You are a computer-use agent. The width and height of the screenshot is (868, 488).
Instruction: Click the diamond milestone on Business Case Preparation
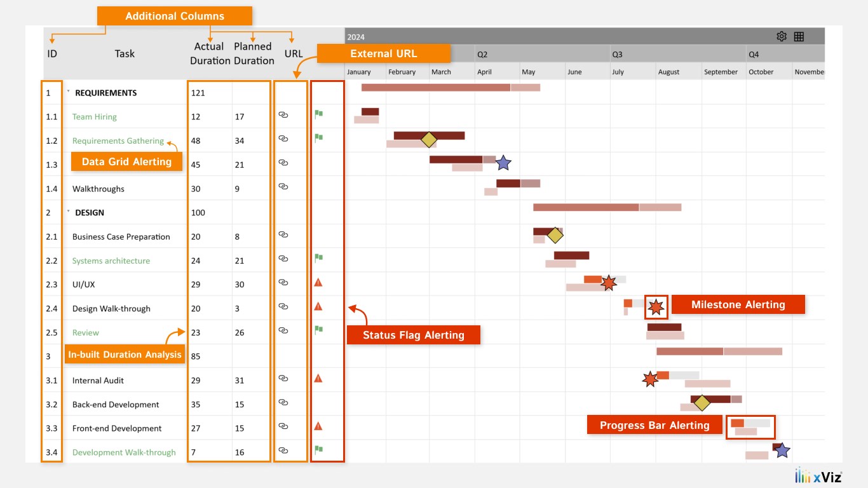coord(555,235)
